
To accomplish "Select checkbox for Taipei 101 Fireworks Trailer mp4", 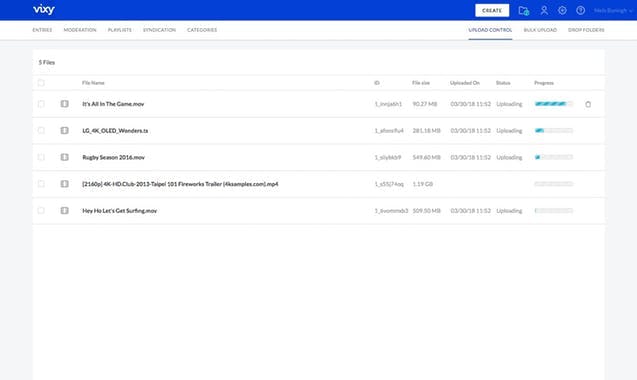I will pos(41,184).
